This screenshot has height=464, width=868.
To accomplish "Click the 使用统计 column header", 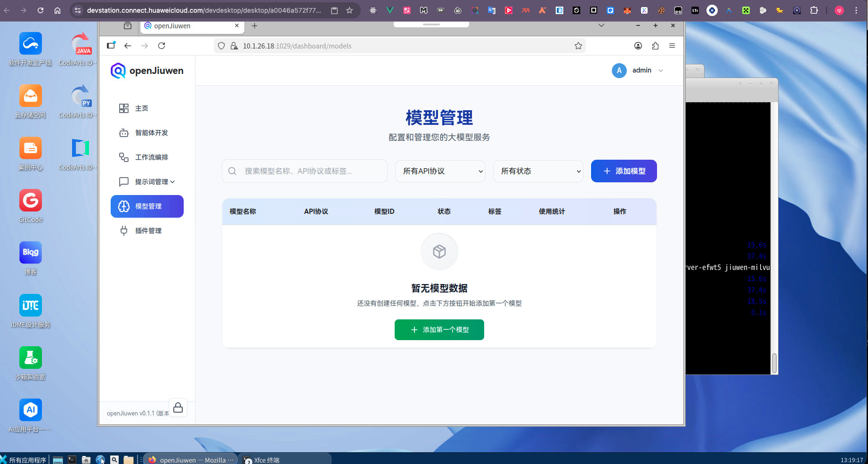I will point(552,212).
